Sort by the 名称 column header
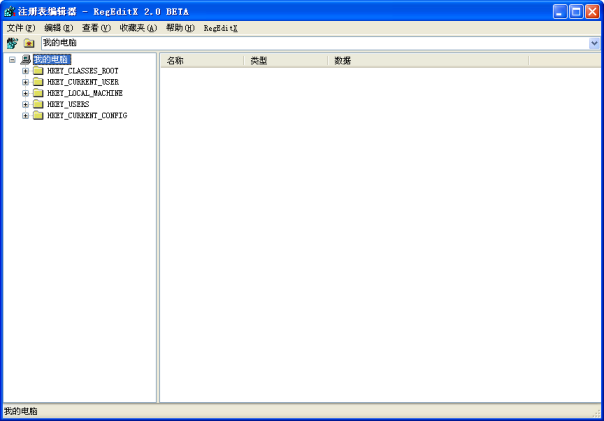Image resolution: width=604 pixels, height=421 pixels. tap(200, 61)
